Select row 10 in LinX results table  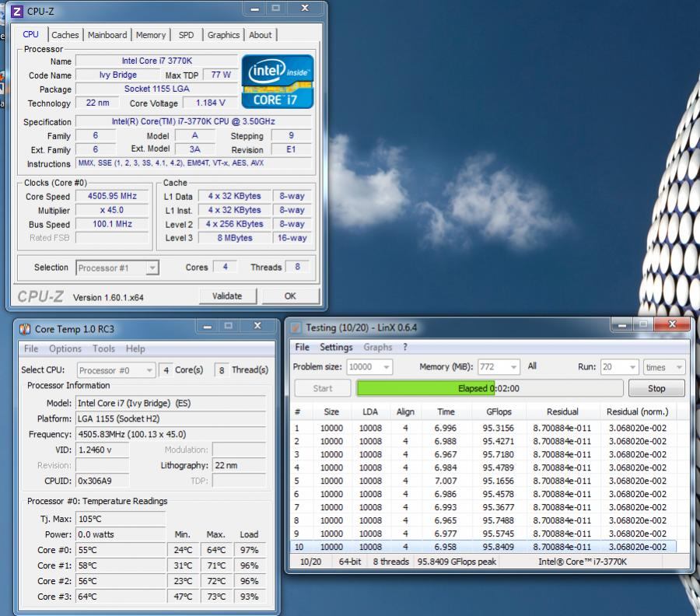(484, 547)
